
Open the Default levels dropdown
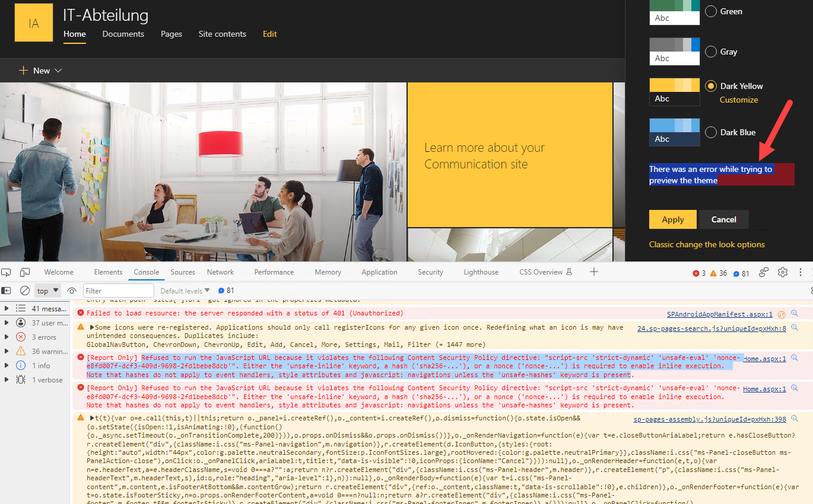(x=185, y=291)
